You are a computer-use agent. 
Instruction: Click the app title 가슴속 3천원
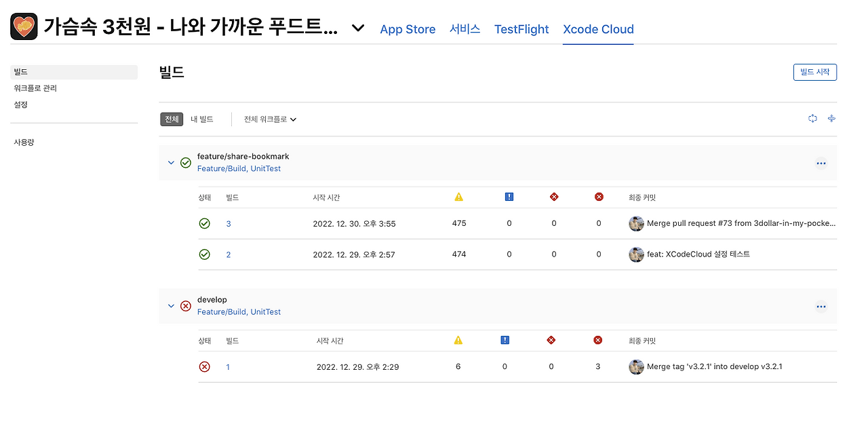pyautogui.click(x=191, y=27)
